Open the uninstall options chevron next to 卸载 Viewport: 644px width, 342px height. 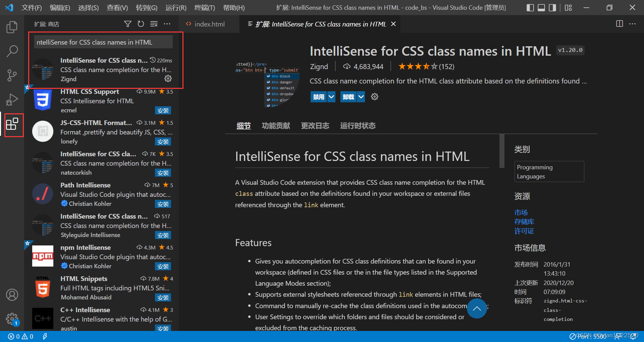coord(361,97)
